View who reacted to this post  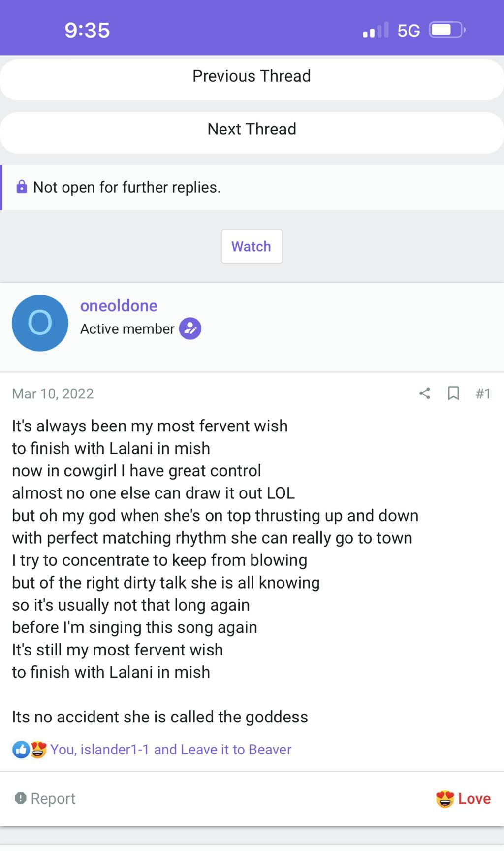pos(171,750)
